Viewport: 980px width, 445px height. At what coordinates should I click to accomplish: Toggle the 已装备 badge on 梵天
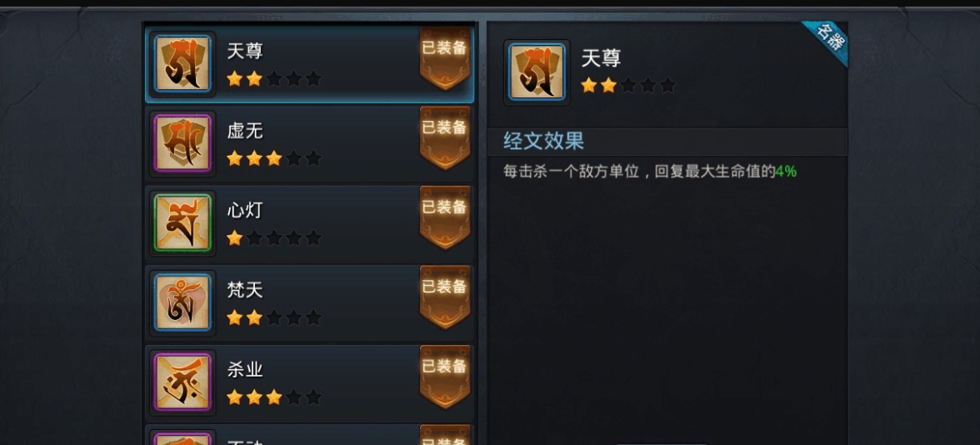(445, 297)
